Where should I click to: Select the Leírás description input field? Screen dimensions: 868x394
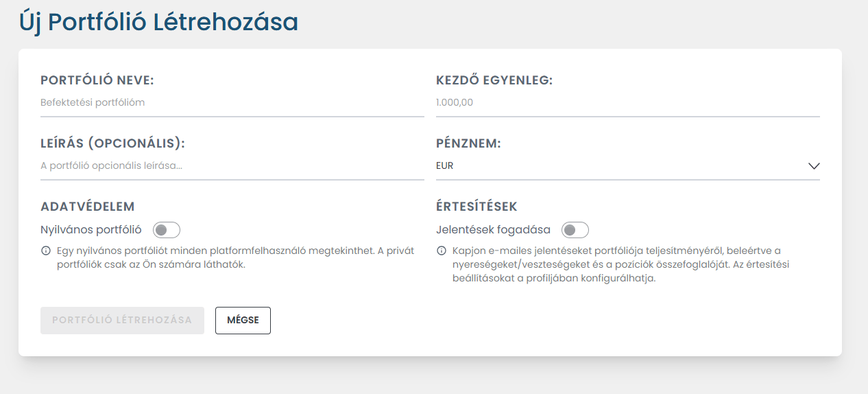click(232, 166)
